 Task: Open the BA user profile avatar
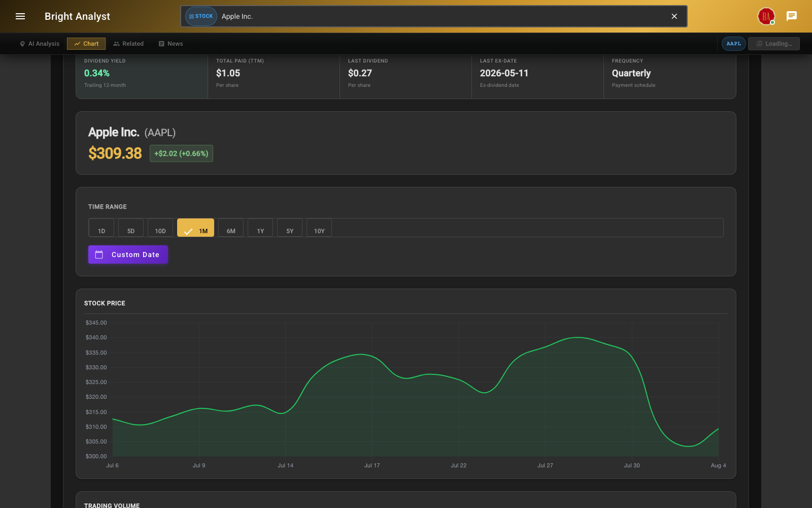[766, 16]
